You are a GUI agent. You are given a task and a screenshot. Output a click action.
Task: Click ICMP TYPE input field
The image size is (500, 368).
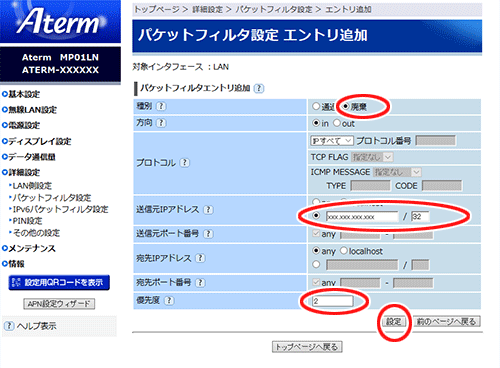pos(370,186)
